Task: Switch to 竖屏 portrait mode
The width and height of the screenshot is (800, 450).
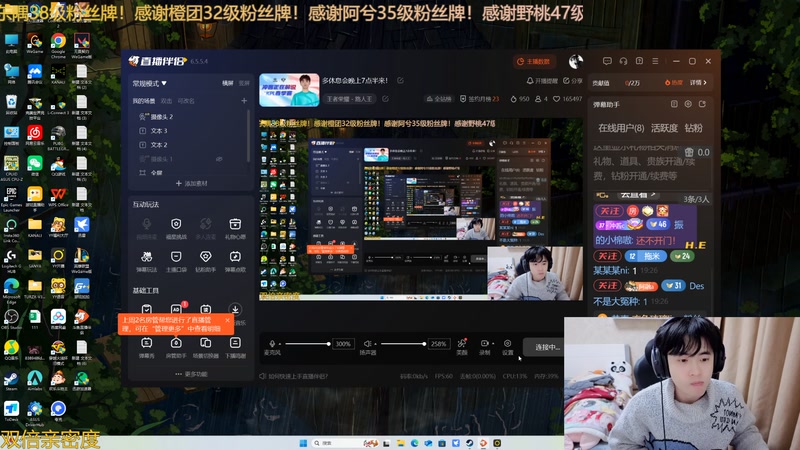Action: [x=244, y=83]
